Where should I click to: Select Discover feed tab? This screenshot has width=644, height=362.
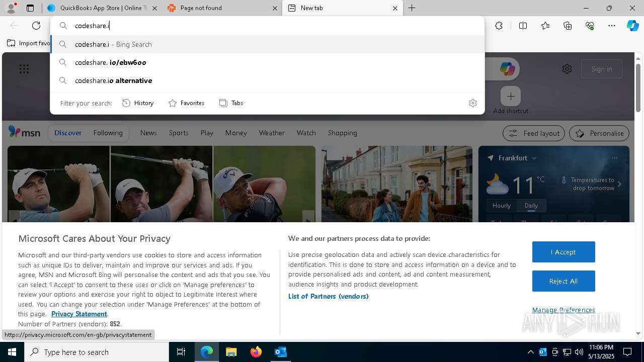point(68,133)
